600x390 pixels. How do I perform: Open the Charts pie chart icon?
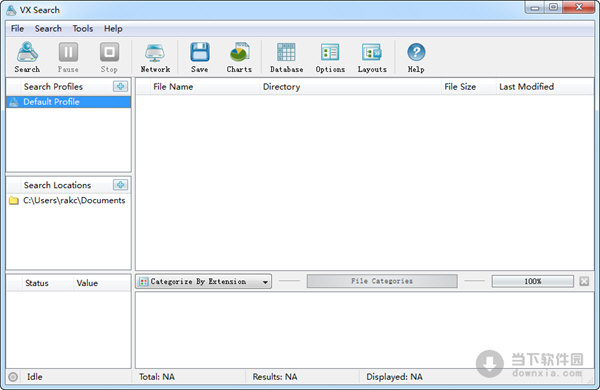(239, 52)
